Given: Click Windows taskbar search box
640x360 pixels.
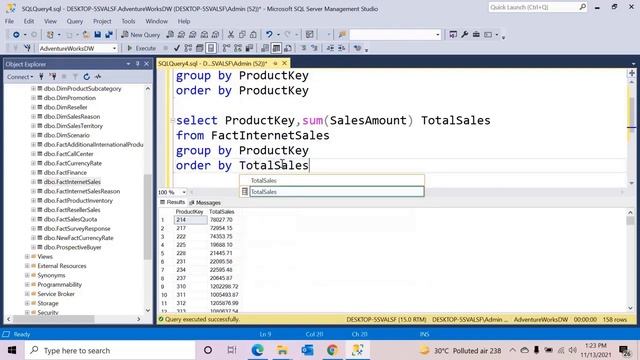Looking at the screenshot, I should (x=110, y=351).
